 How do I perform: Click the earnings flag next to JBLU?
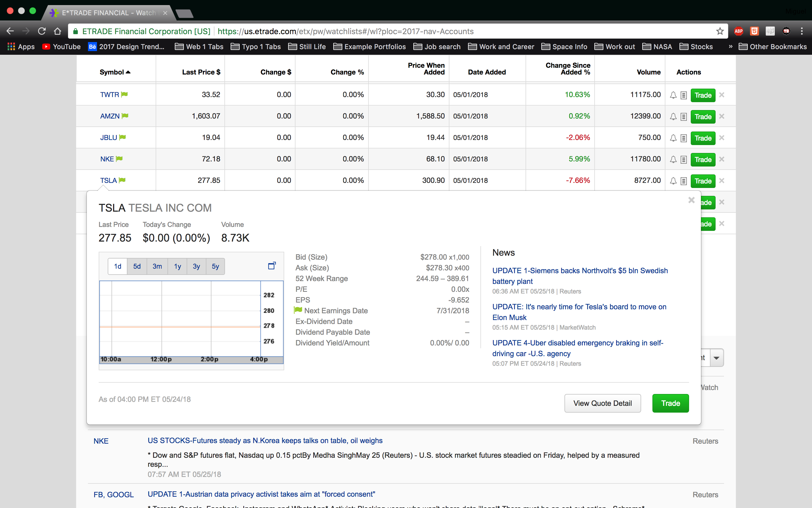(122, 137)
